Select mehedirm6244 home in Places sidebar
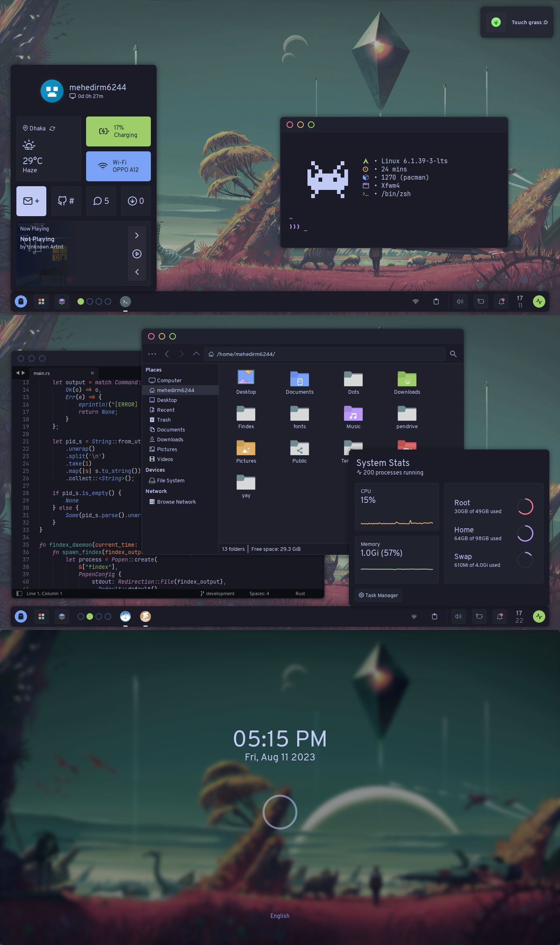 coord(180,390)
